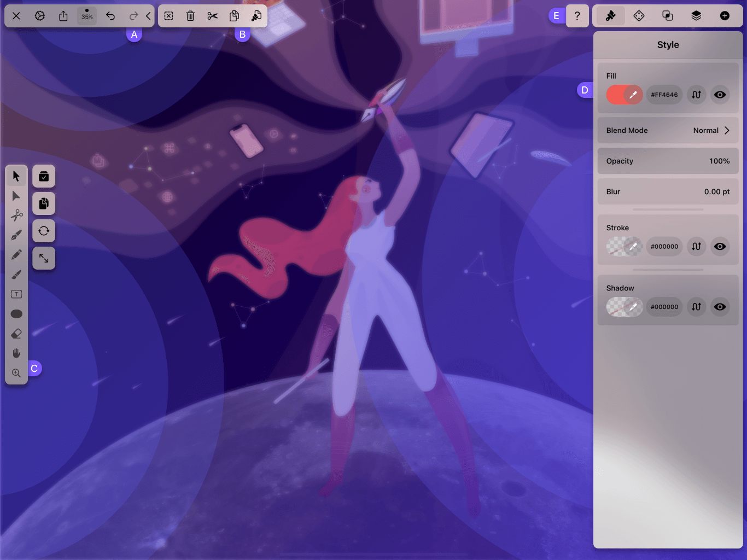Open the Library tab with plus icon

click(x=725, y=16)
